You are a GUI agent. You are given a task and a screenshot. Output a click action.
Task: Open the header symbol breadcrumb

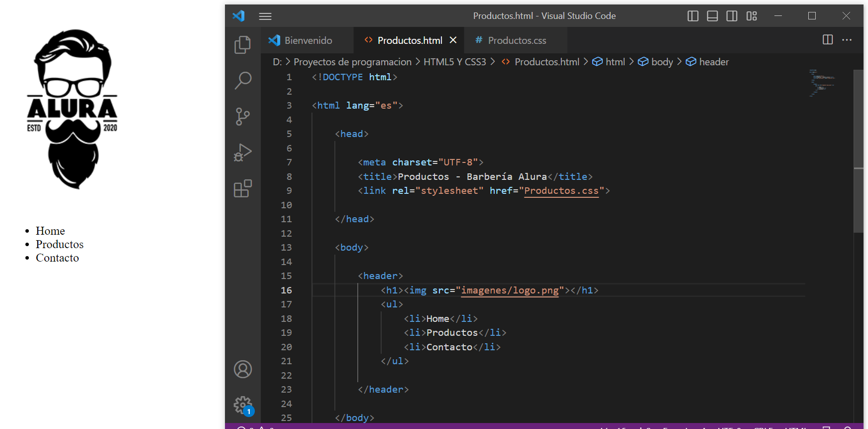click(707, 62)
